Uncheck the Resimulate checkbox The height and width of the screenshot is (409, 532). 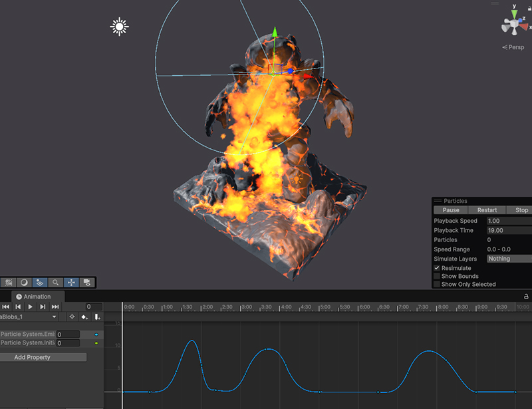(x=437, y=268)
